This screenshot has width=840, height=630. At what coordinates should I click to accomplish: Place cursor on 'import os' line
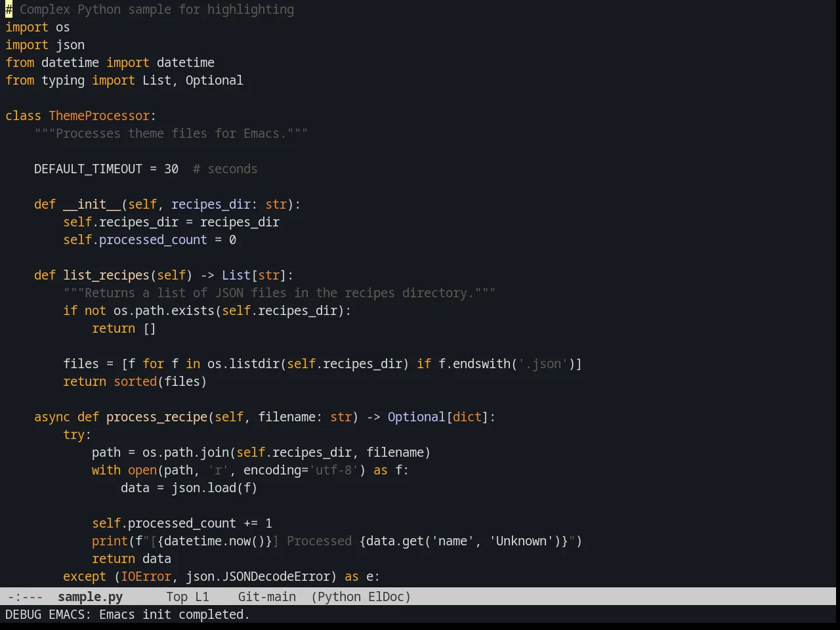pos(37,27)
